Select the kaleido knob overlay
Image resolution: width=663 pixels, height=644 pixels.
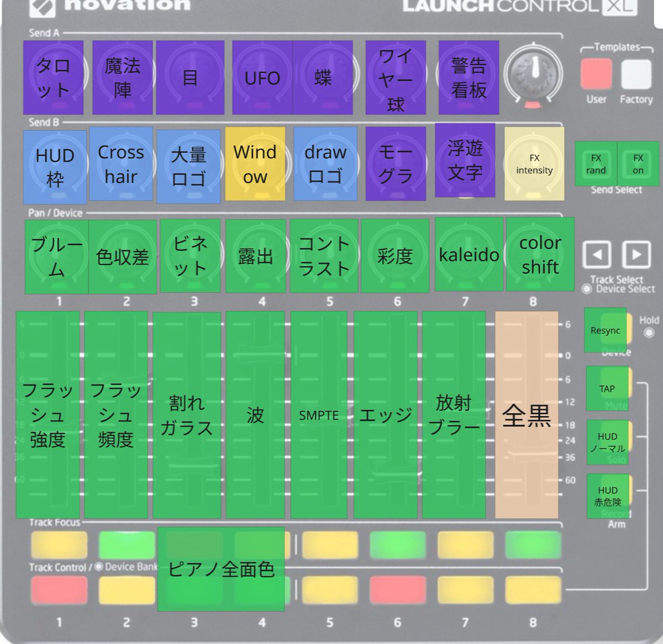pos(469,254)
